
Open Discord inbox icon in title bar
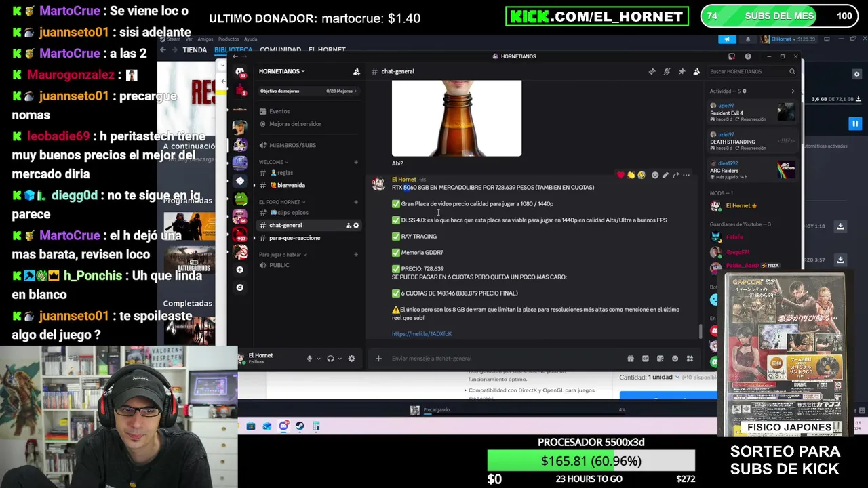(732, 56)
